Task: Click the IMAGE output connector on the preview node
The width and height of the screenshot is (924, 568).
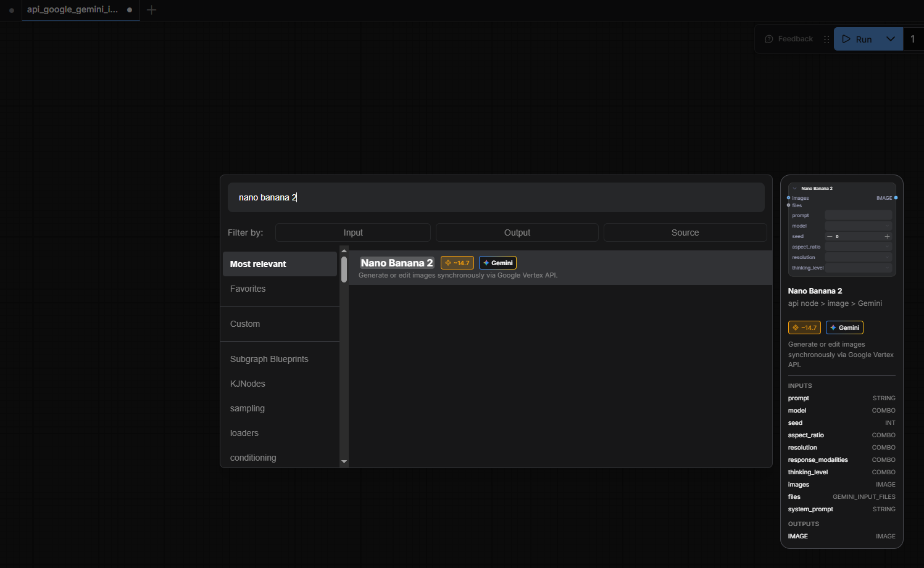Action: pos(896,198)
